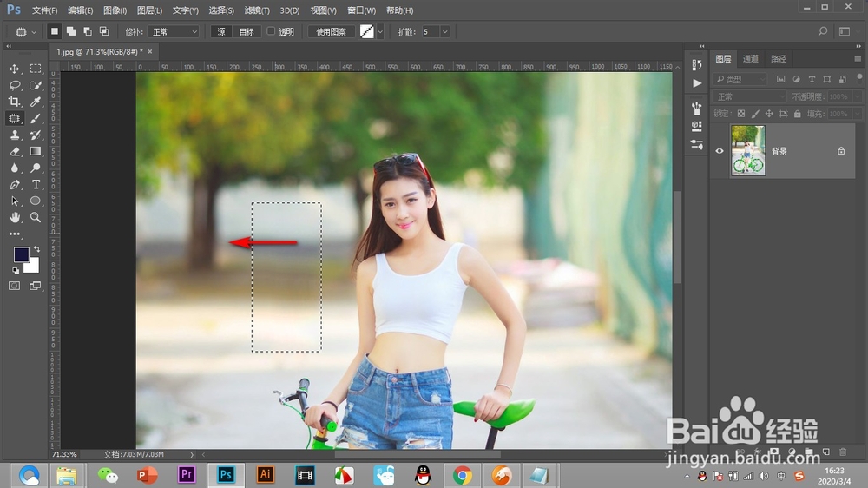Image resolution: width=868 pixels, height=488 pixels.
Task: Select the Crop tool
Action: pos(15,102)
